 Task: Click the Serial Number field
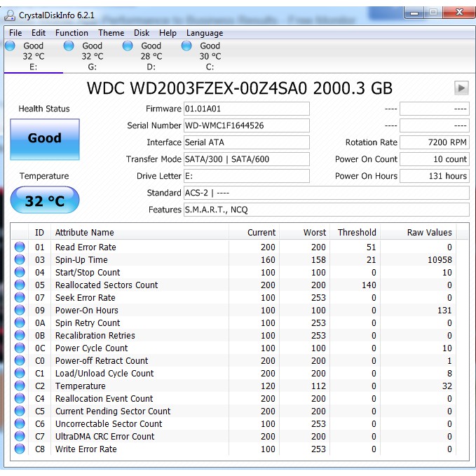[x=246, y=125]
